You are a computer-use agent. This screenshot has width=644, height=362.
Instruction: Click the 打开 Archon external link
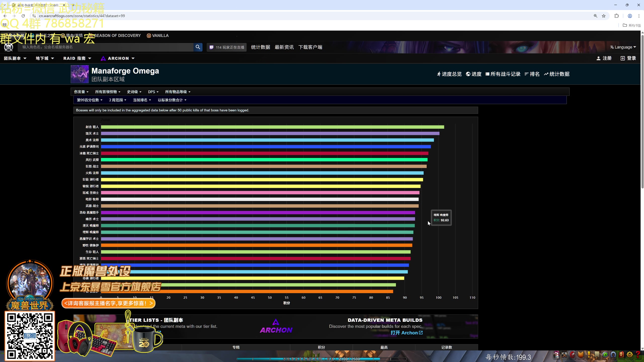[x=407, y=333]
